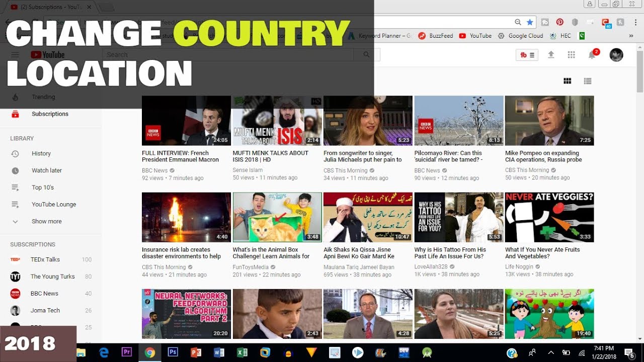Open the Sense Islam channel link

[248, 170]
